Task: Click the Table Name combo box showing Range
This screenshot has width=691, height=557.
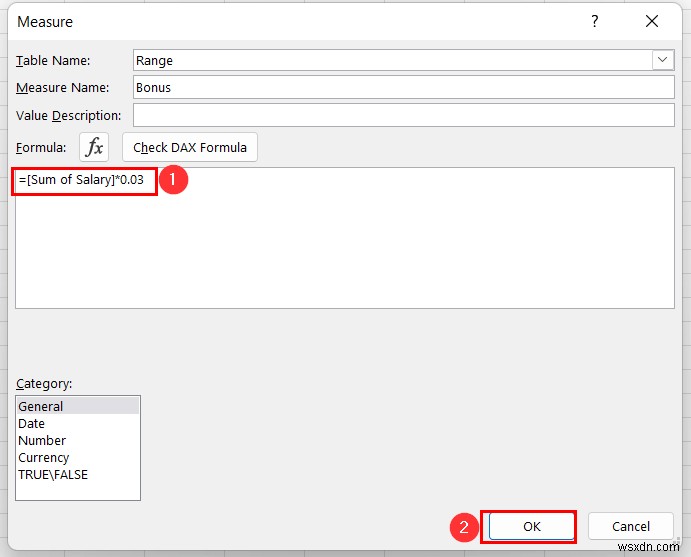Action: (x=403, y=60)
